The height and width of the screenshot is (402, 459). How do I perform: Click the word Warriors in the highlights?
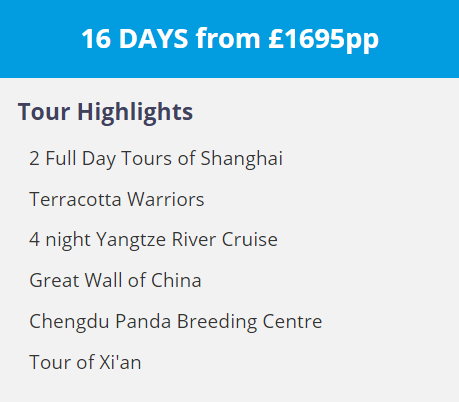click(166, 199)
